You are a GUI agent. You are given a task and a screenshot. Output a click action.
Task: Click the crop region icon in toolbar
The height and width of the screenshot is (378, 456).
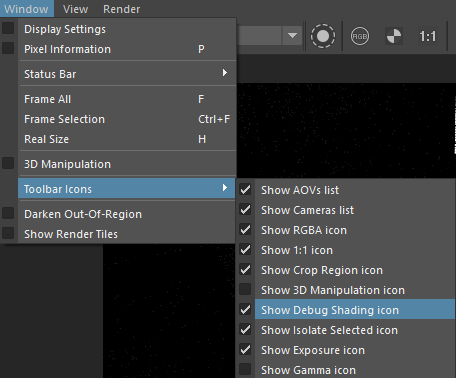click(x=323, y=36)
